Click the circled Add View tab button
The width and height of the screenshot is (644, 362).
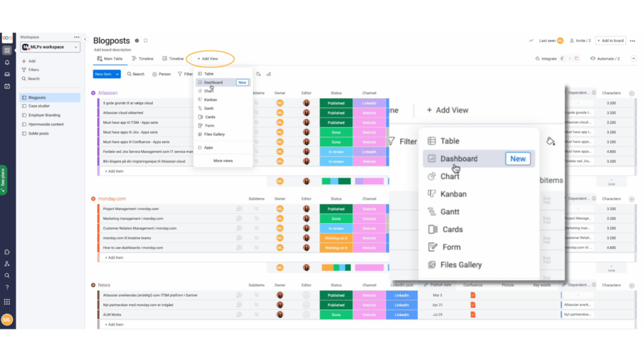(208, 58)
